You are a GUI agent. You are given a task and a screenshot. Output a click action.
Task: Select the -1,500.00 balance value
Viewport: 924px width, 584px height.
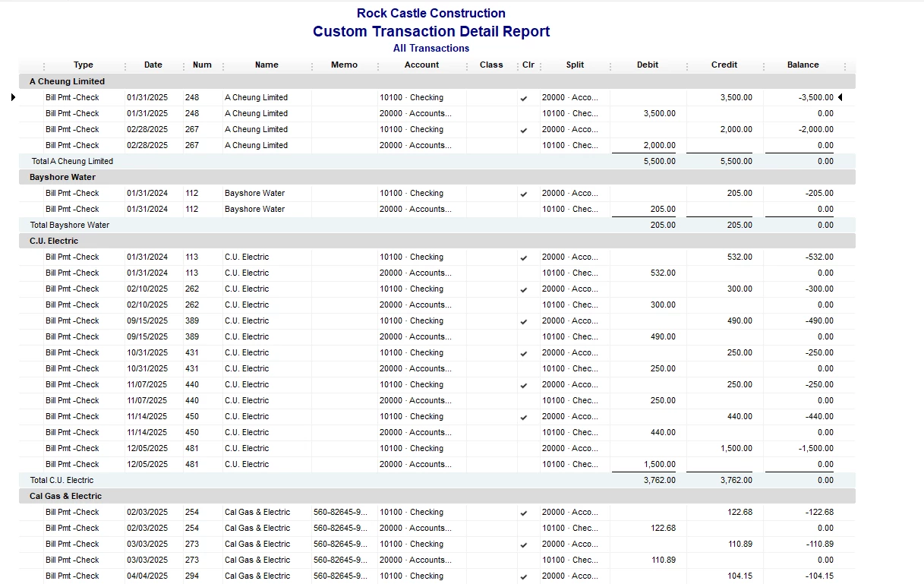tap(816, 449)
